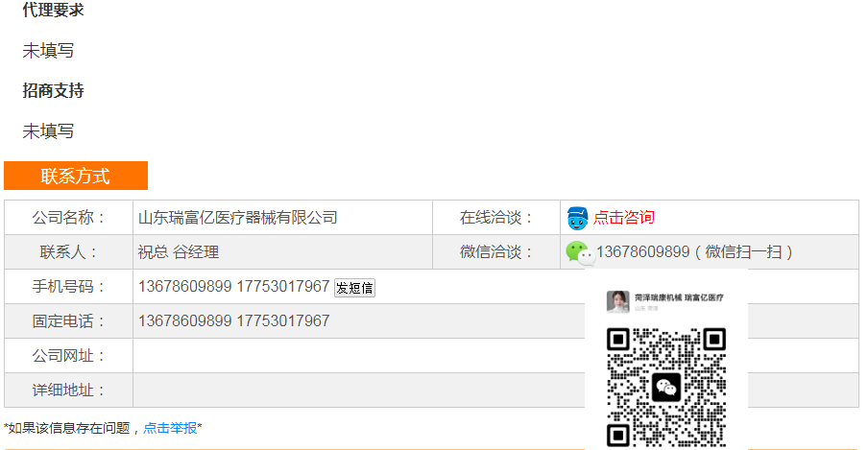Click the 招商支持 heading
Image resolution: width=868 pixels, height=450 pixels.
(53, 91)
